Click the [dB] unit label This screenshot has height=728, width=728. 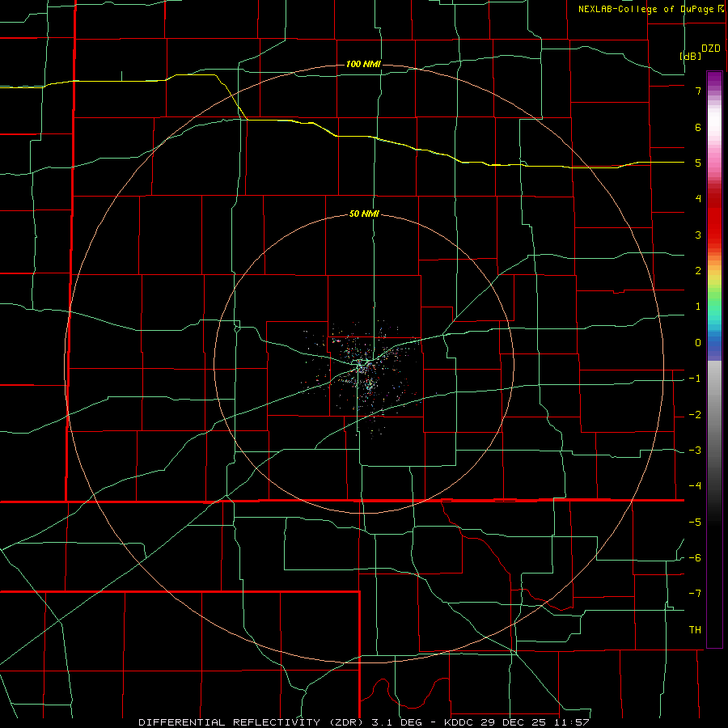pyautogui.click(x=690, y=57)
